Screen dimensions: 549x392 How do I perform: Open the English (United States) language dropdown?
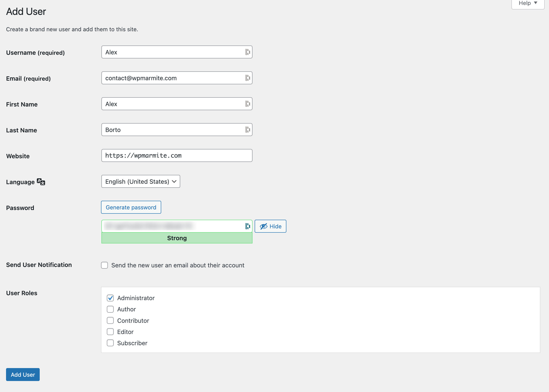[x=140, y=182]
